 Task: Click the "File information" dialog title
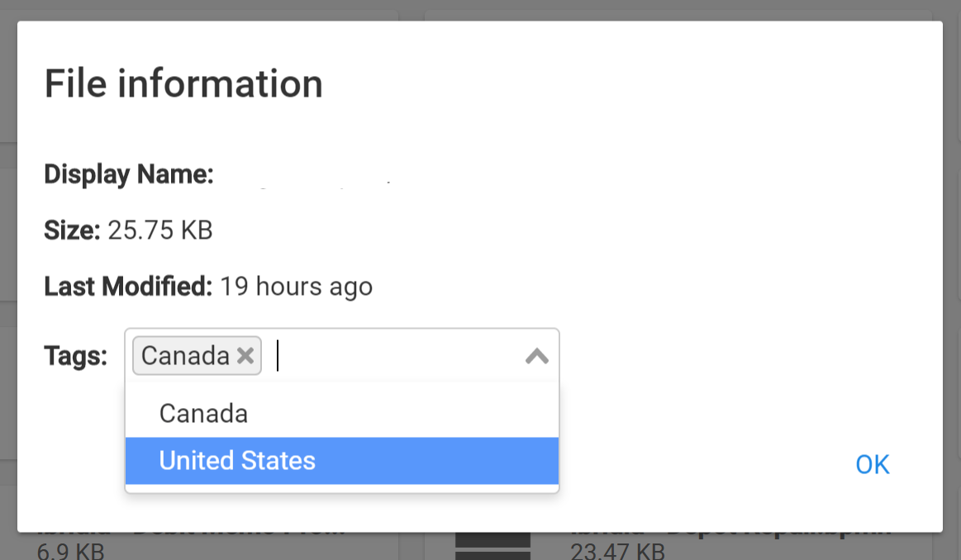[x=183, y=83]
